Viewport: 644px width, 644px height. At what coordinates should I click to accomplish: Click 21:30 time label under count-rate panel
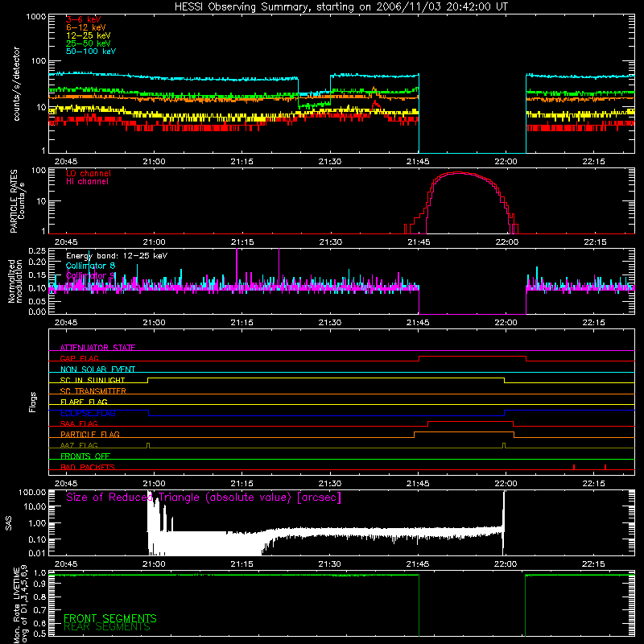click(x=330, y=162)
